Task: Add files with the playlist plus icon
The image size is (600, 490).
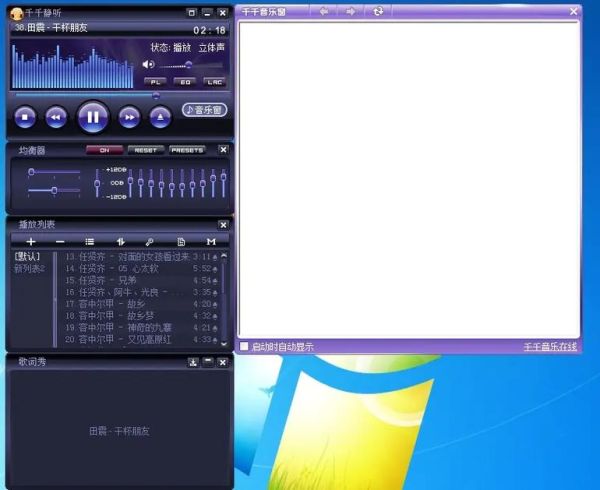Action: tap(31, 242)
